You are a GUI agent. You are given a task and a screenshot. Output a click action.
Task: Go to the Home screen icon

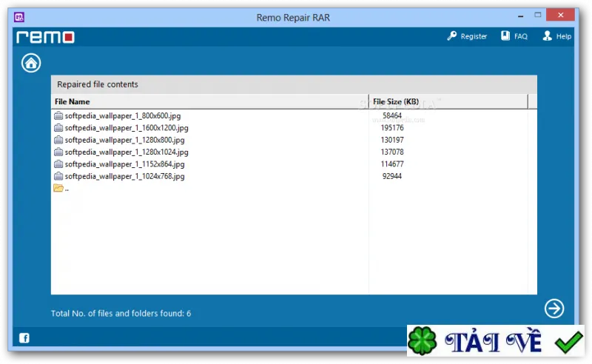[x=31, y=63]
